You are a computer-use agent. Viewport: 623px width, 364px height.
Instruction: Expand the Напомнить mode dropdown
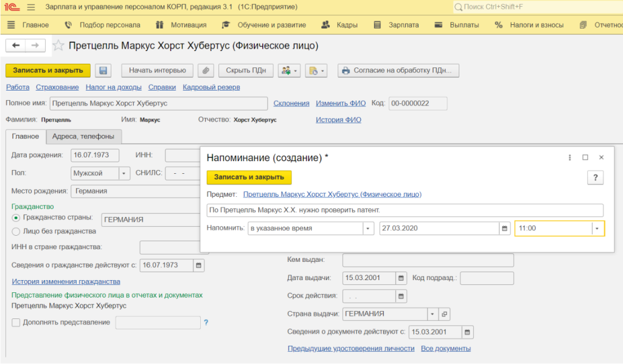(368, 228)
